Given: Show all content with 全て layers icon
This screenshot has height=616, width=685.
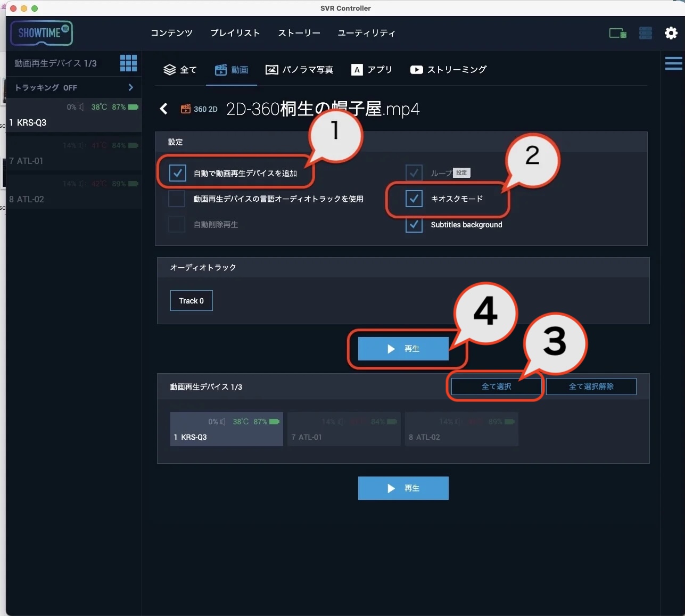Looking at the screenshot, I should 180,70.
